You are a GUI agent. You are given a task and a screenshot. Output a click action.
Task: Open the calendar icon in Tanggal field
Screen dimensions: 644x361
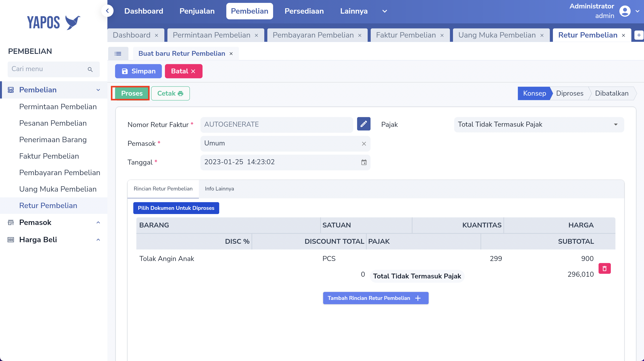click(x=364, y=162)
